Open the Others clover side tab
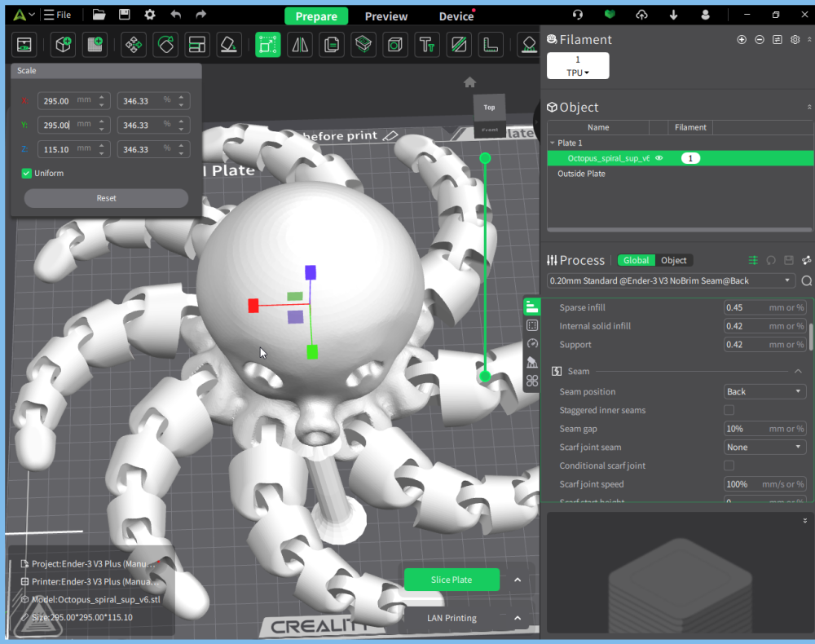Viewport: 815px width, 644px height. point(531,381)
